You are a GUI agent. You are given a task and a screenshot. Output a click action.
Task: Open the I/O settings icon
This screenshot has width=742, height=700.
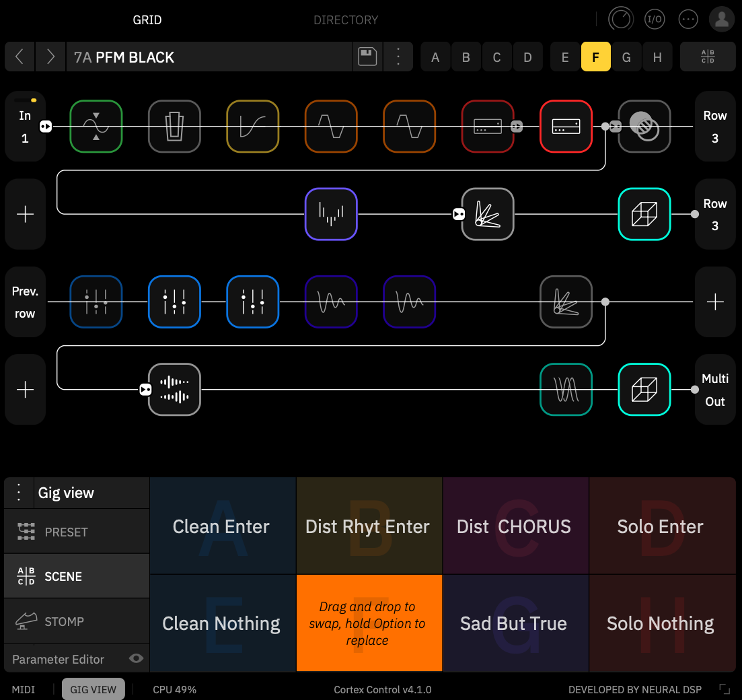point(655,20)
